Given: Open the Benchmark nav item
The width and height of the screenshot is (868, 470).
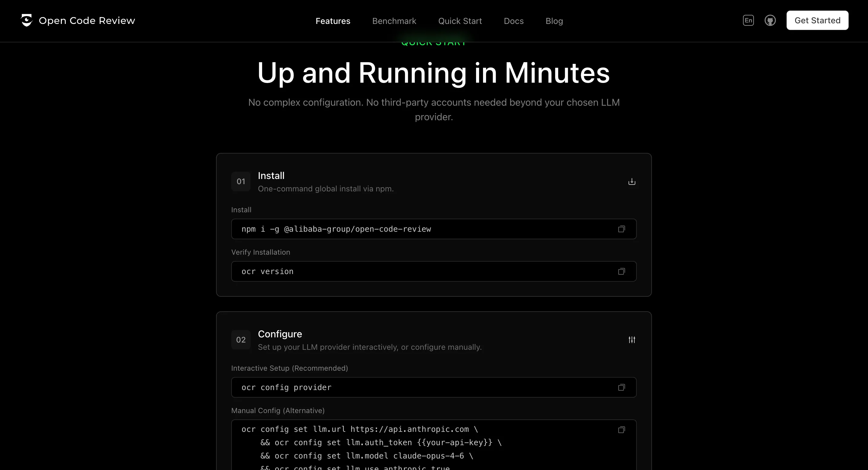Looking at the screenshot, I should coord(394,21).
